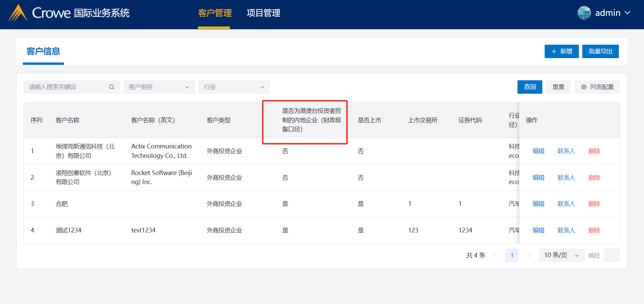Focus the 前往 page jump input
644x304 pixels.
point(611,255)
